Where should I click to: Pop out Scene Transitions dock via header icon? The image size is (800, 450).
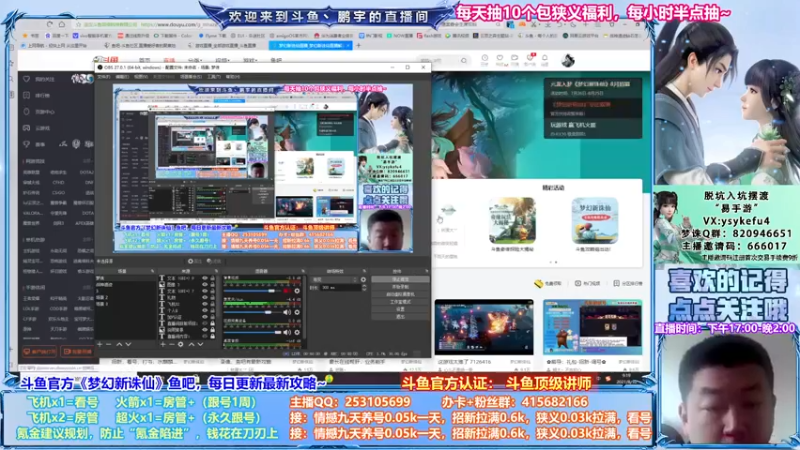(x=364, y=271)
